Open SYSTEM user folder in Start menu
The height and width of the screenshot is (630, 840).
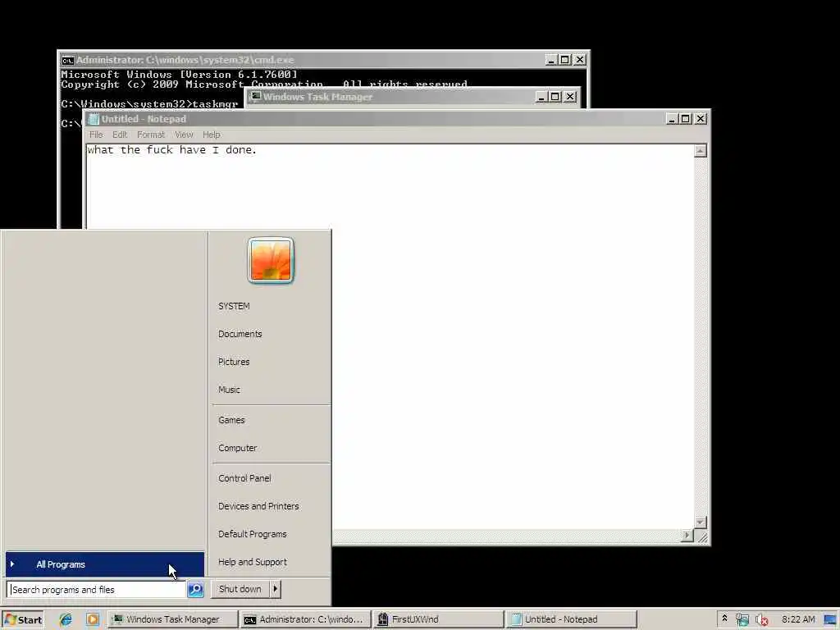point(234,306)
